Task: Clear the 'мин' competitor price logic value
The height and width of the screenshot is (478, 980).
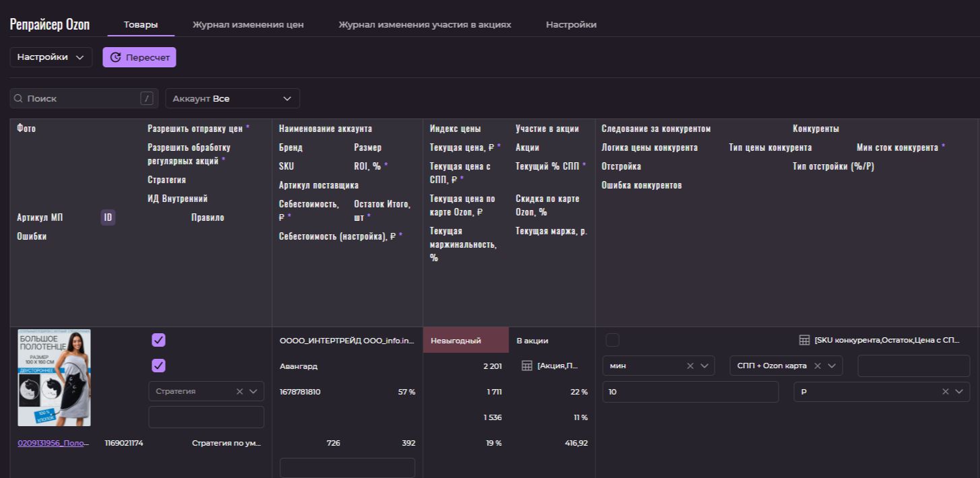Action: pyautogui.click(x=690, y=366)
